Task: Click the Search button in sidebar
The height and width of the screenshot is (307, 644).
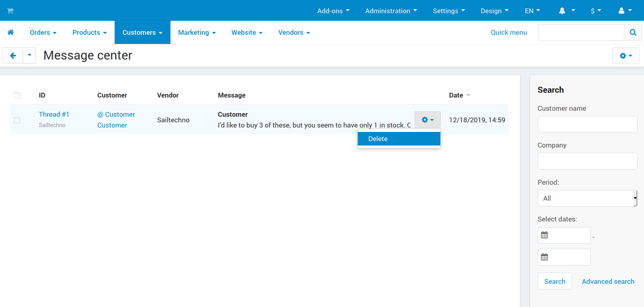Action: coord(555,281)
